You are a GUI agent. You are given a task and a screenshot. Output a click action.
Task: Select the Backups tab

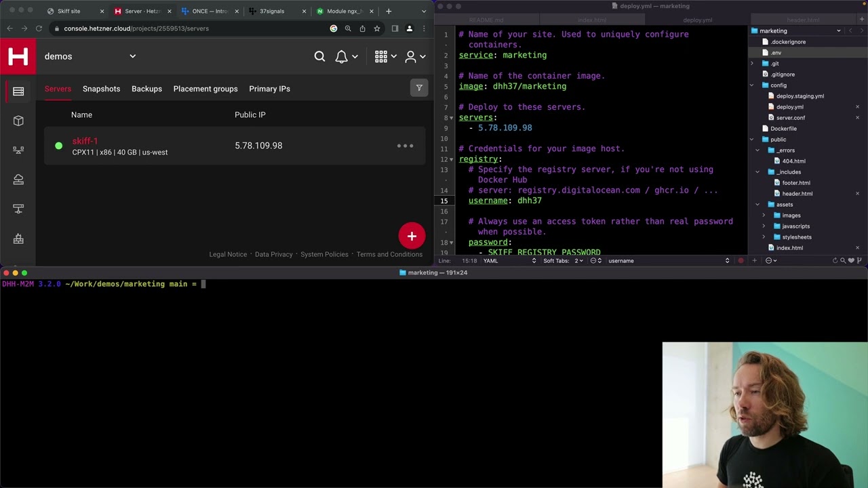pyautogui.click(x=146, y=89)
